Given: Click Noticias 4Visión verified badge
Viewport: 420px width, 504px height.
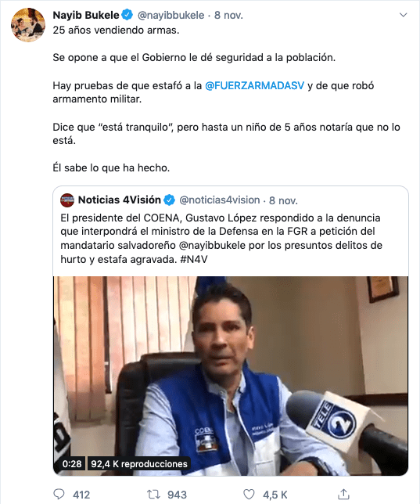Looking at the screenshot, I should point(170,200).
